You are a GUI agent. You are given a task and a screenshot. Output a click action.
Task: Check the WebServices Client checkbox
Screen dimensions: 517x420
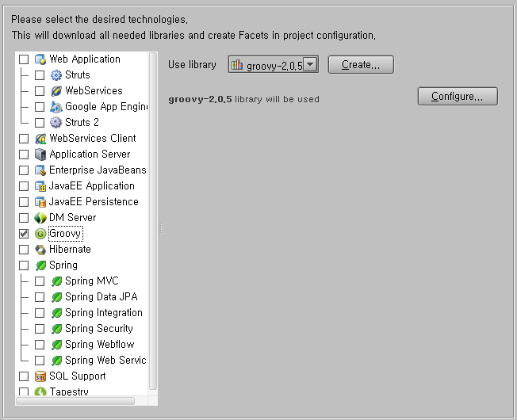click(x=24, y=139)
